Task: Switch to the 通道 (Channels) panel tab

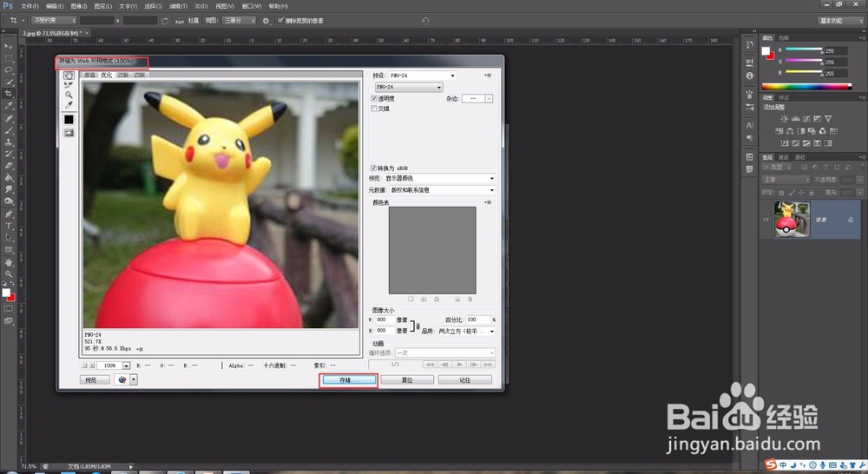Action: point(784,157)
